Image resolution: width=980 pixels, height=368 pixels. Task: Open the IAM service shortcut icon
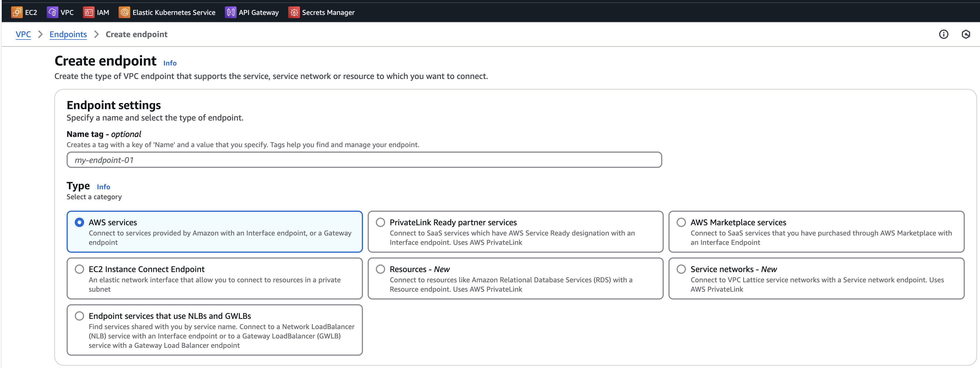coord(88,12)
